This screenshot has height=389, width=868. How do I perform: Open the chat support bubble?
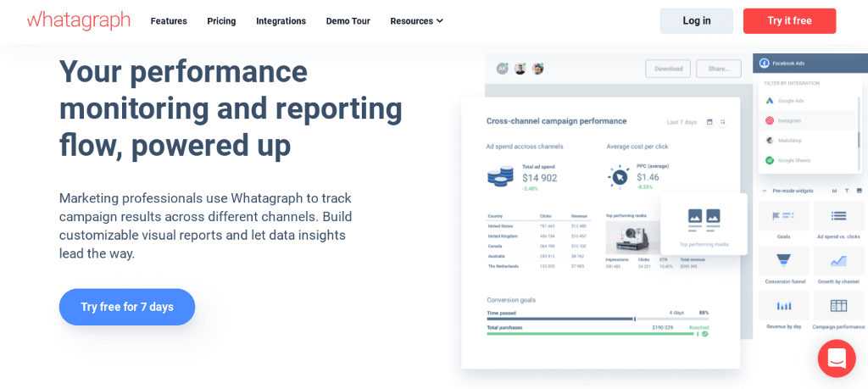pos(837,358)
